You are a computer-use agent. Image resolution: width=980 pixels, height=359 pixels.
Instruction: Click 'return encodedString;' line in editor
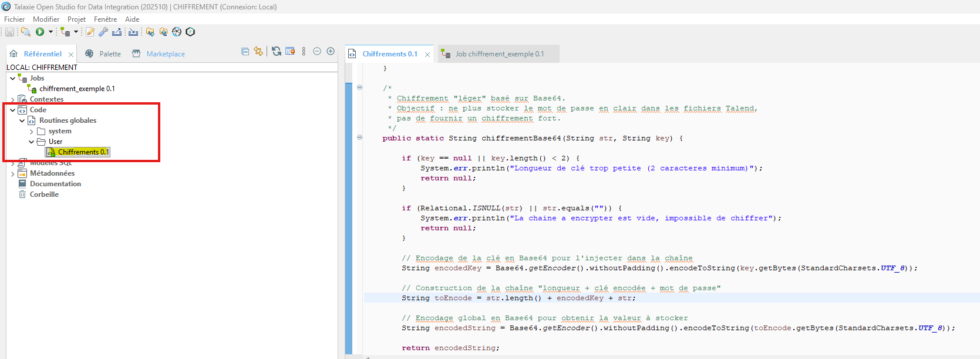[x=450, y=348]
